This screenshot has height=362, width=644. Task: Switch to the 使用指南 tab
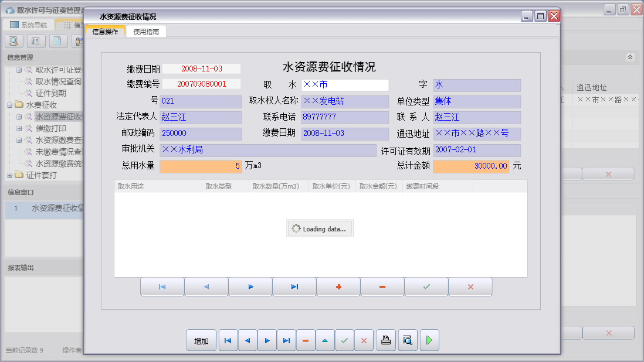coord(146,32)
